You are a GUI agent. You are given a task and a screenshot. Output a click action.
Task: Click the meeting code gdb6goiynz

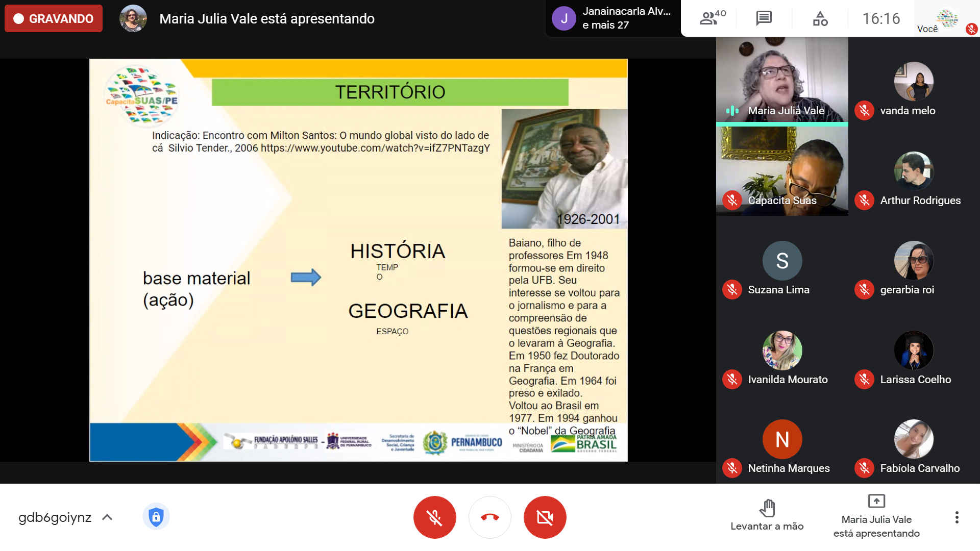pyautogui.click(x=55, y=517)
